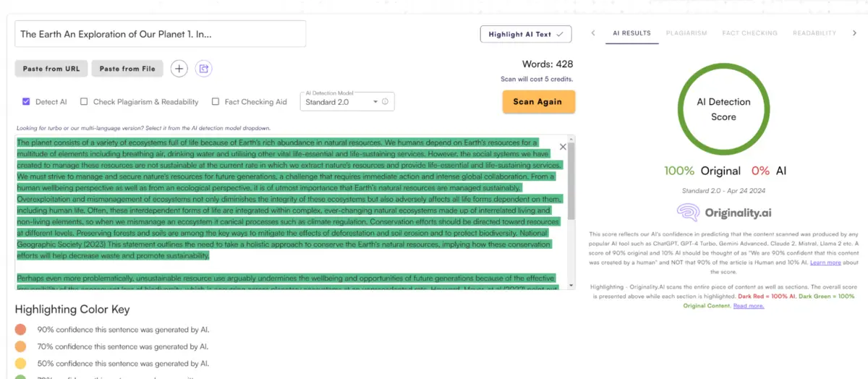This screenshot has width=868, height=379.
Task: Click the info icon beside Standard 2.0
Action: 385,102
